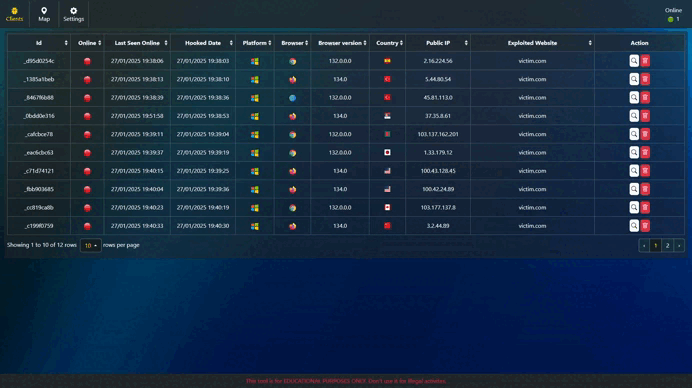Delete client _c199f0759 with trash icon
Viewport: 692px width, 388px height.
(645, 226)
